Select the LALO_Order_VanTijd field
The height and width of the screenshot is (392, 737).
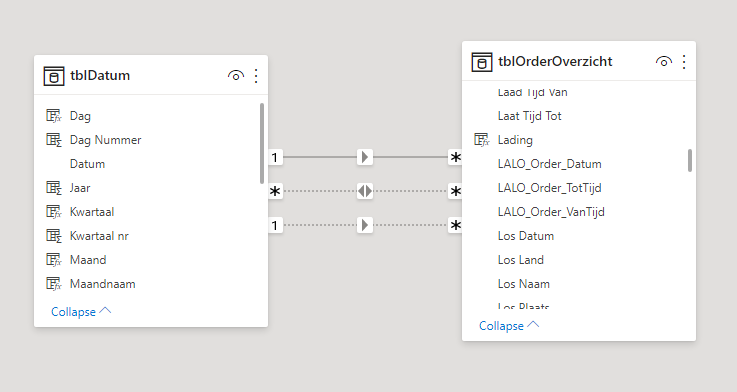coord(551,212)
